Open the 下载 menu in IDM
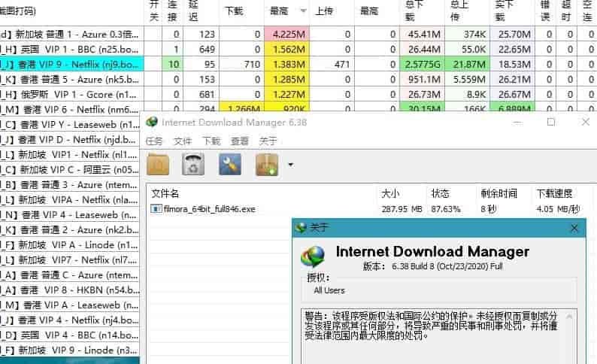597x364 pixels. click(211, 141)
